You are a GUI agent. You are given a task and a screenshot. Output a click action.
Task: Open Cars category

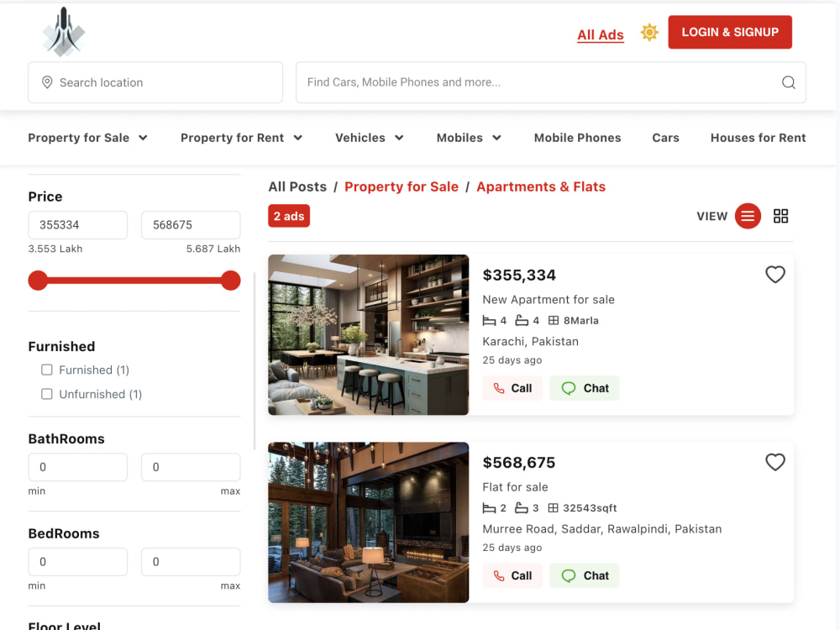[x=665, y=138]
